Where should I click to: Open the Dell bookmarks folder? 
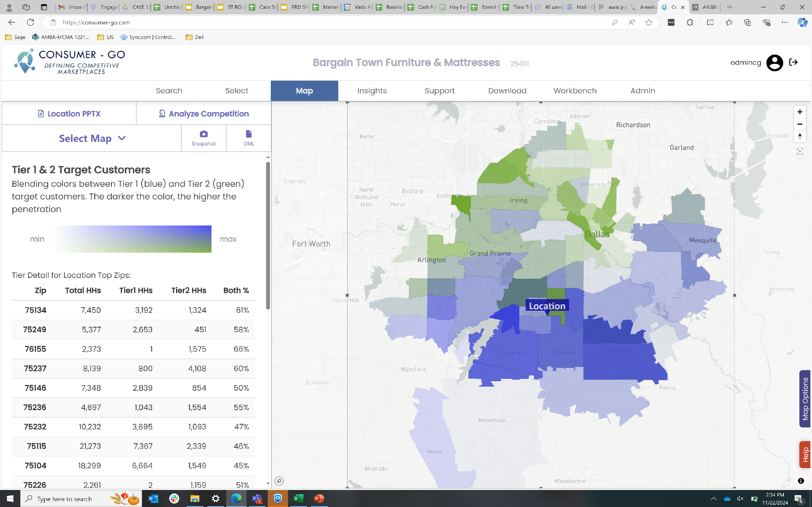point(195,37)
